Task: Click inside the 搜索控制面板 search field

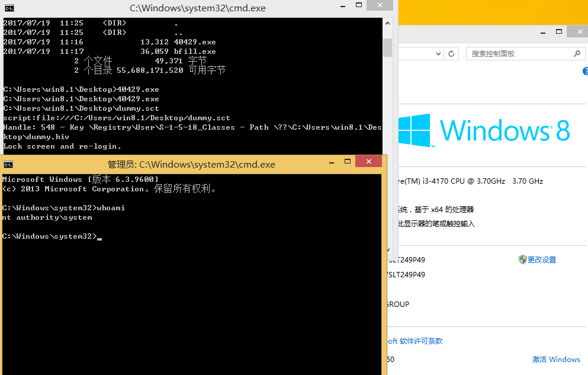Action: pos(515,53)
